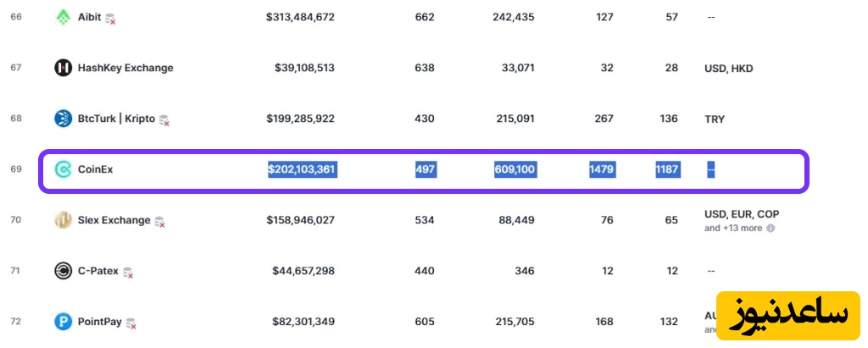Image resolution: width=868 pixels, height=348 pixels.
Task: Open the BtcTurk | Kripto name link
Action: pyautogui.click(x=116, y=119)
